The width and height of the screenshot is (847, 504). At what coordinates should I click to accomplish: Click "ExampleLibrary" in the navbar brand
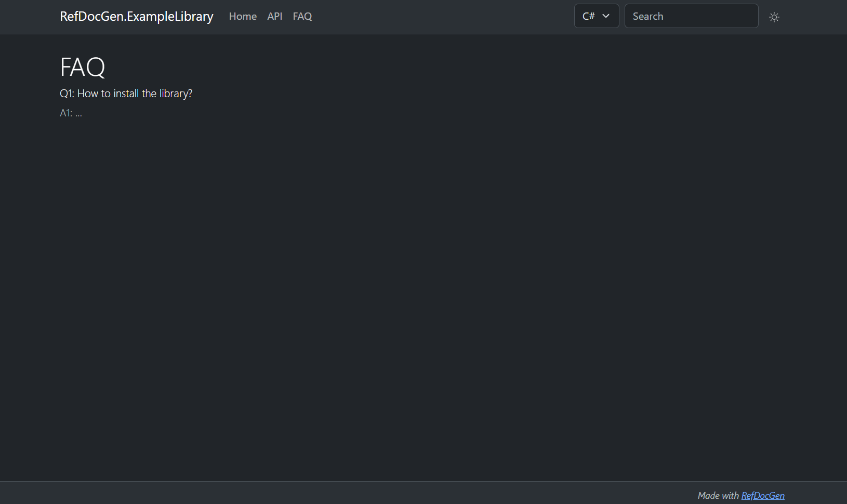click(170, 16)
